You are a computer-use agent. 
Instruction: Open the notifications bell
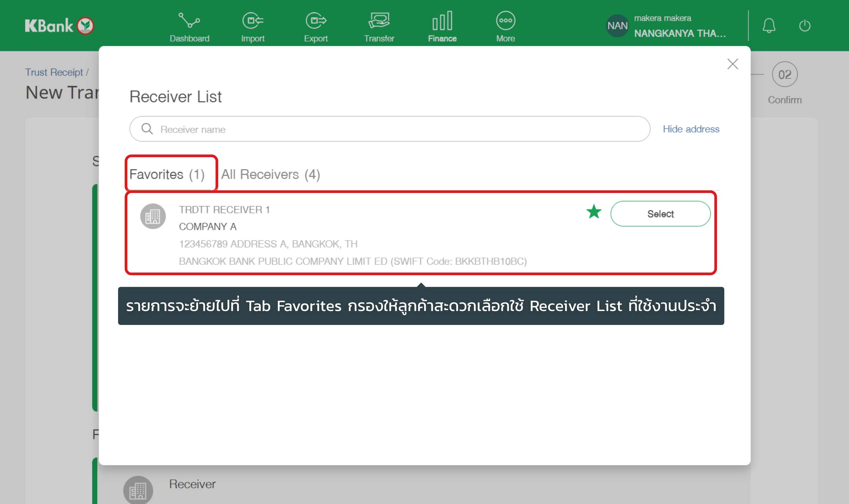[x=769, y=26]
